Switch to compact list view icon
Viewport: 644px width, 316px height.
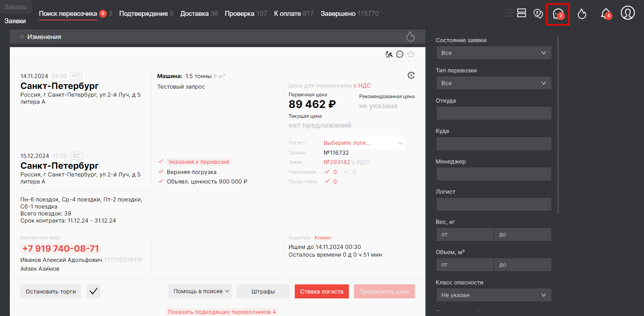click(x=509, y=13)
